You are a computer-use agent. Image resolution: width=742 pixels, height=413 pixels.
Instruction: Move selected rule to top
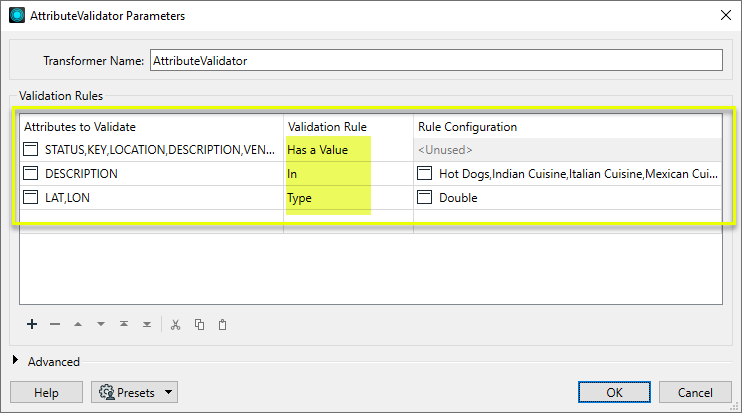coord(124,324)
